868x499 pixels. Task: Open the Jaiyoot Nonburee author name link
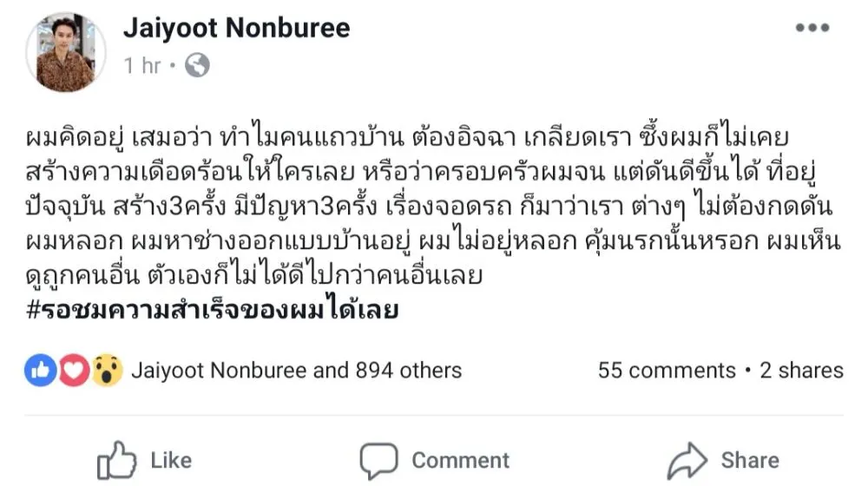click(236, 28)
